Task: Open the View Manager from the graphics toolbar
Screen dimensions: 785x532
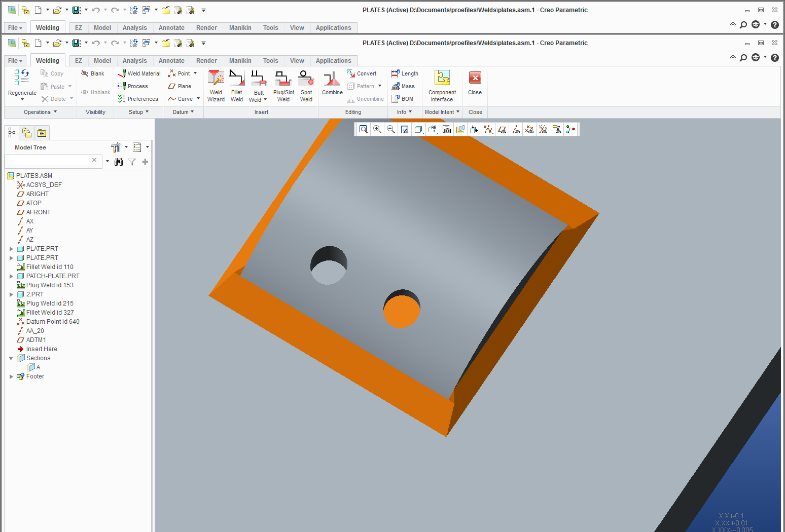Action: point(447,129)
